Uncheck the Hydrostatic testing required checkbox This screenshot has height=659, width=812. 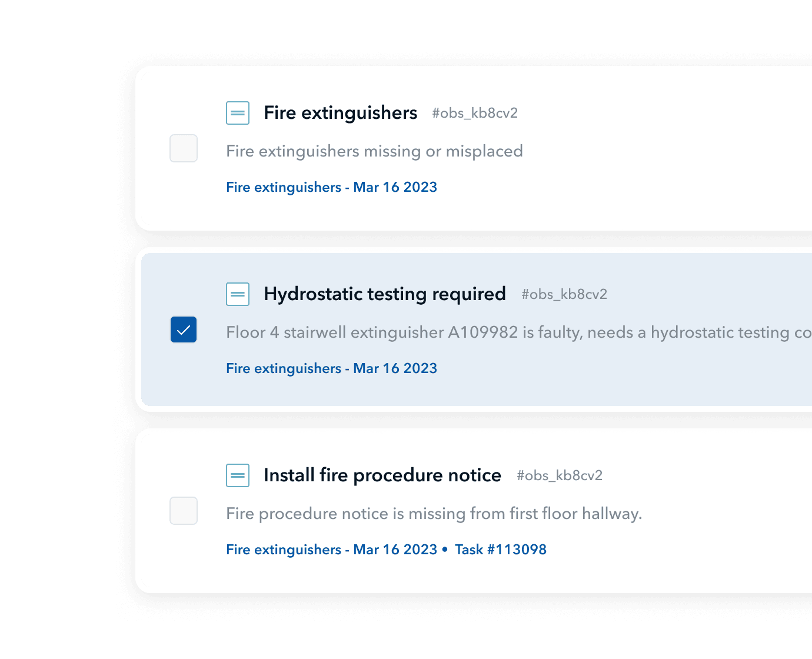pos(184,329)
